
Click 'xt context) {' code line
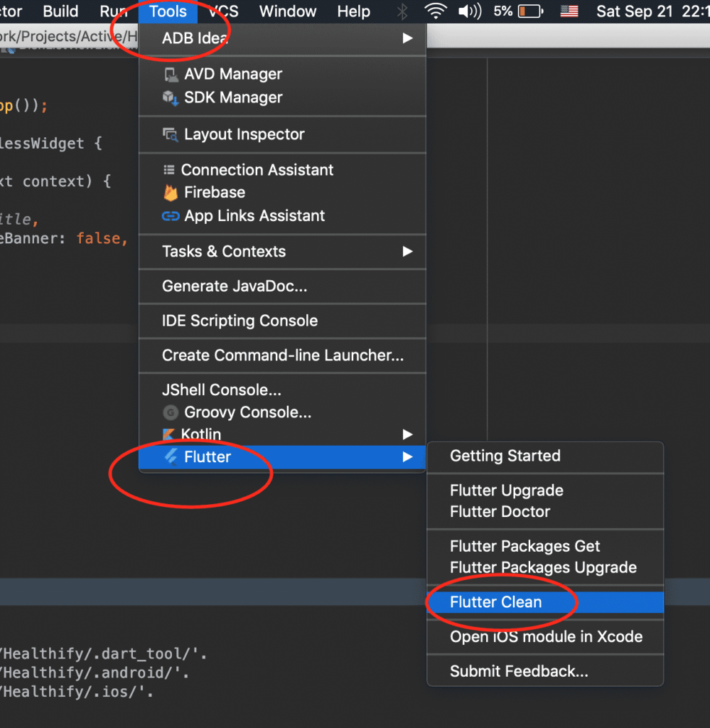55,181
